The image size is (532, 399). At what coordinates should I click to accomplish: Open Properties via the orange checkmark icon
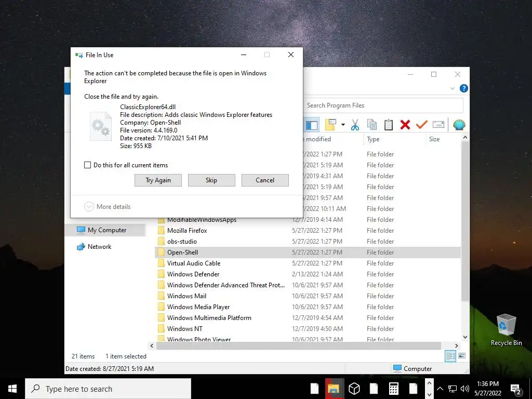(422, 125)
